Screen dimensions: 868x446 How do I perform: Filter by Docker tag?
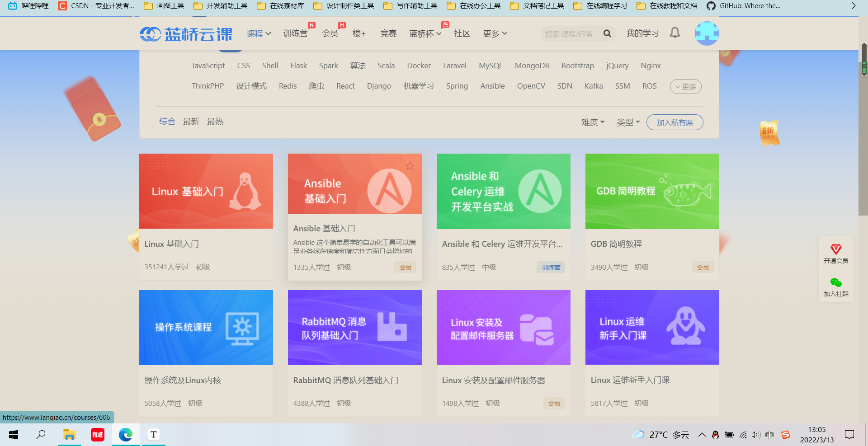tap(419, 66)
